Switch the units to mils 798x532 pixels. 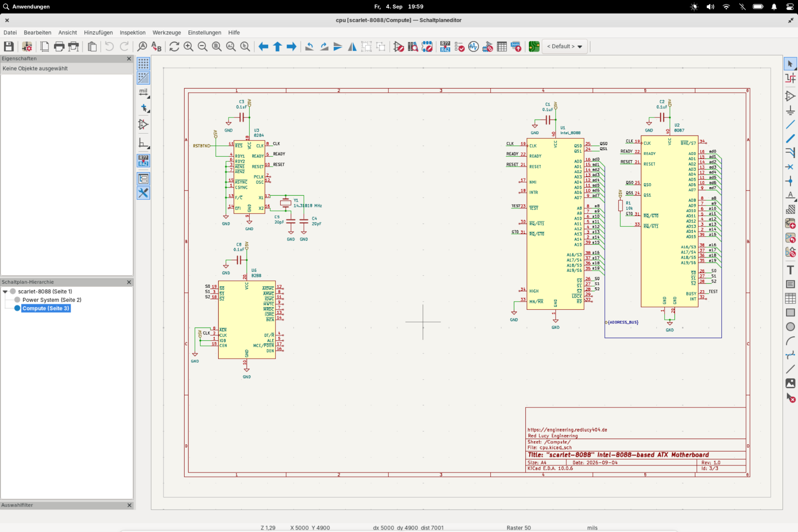click(x=143, y=92)
